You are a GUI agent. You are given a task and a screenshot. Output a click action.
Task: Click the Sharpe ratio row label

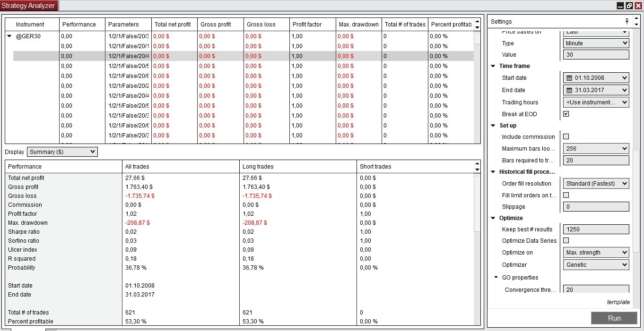point(24,232)
